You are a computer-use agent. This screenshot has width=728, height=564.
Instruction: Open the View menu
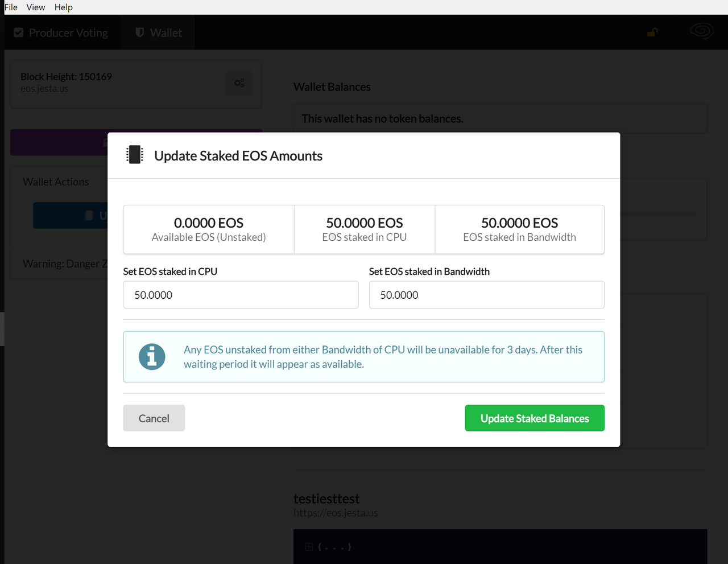click(36, 7)
